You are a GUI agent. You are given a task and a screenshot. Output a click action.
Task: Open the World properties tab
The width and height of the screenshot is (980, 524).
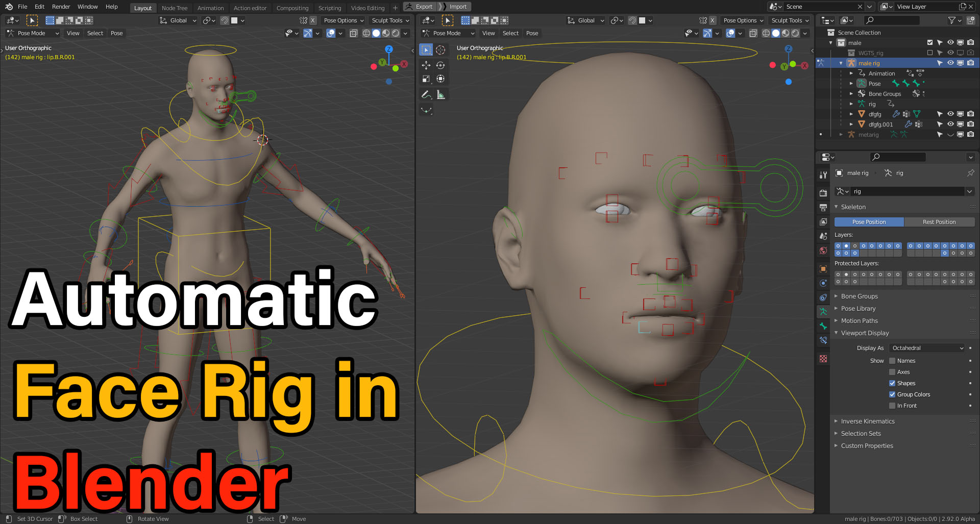(823, 250)
